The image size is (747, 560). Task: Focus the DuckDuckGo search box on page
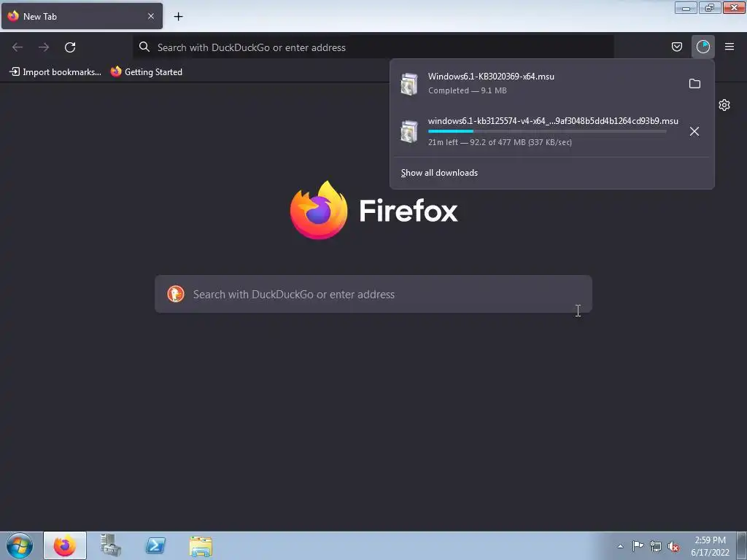[373, 294]
